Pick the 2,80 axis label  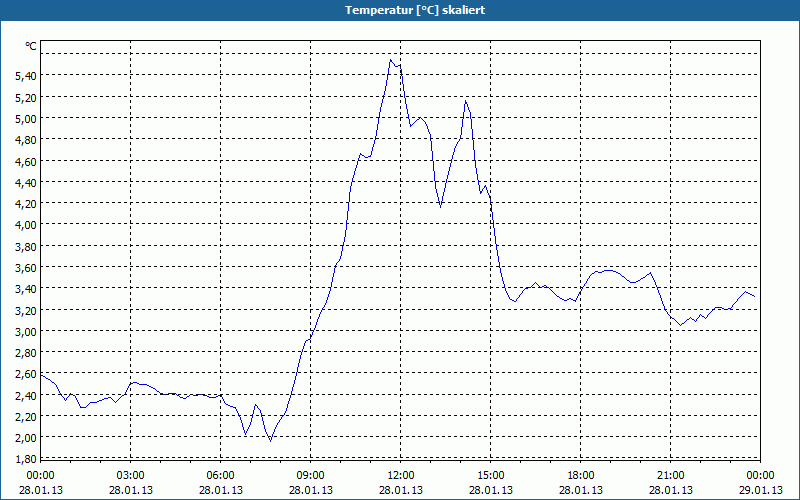(26, 353)
